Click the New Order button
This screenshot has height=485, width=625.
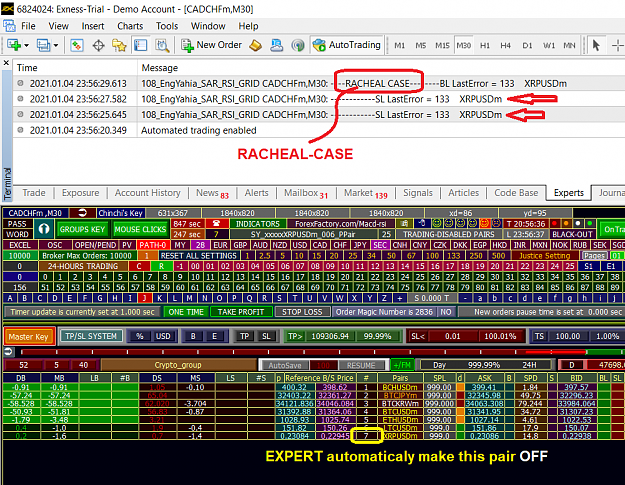pyautogui.click(x=212, y=45)
